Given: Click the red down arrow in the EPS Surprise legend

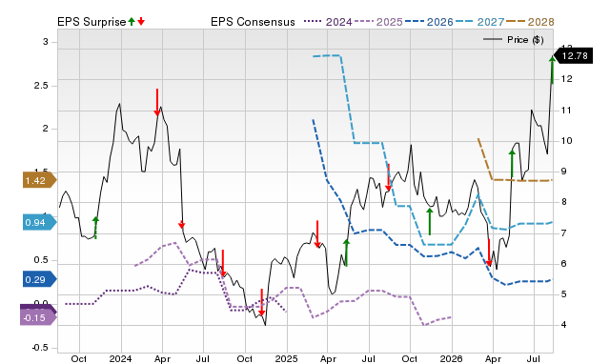Looking at the screenshot, I should point(141,21).
